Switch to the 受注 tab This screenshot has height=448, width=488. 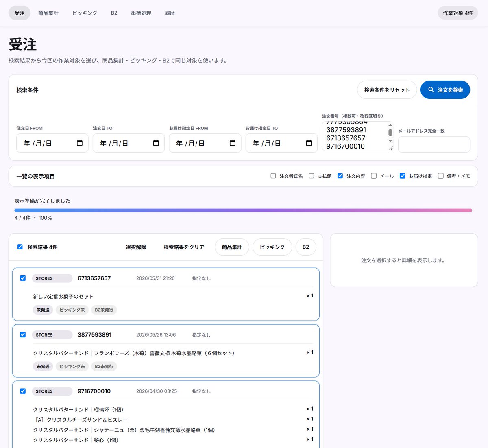pyautogui.click(x=20, y=13)
